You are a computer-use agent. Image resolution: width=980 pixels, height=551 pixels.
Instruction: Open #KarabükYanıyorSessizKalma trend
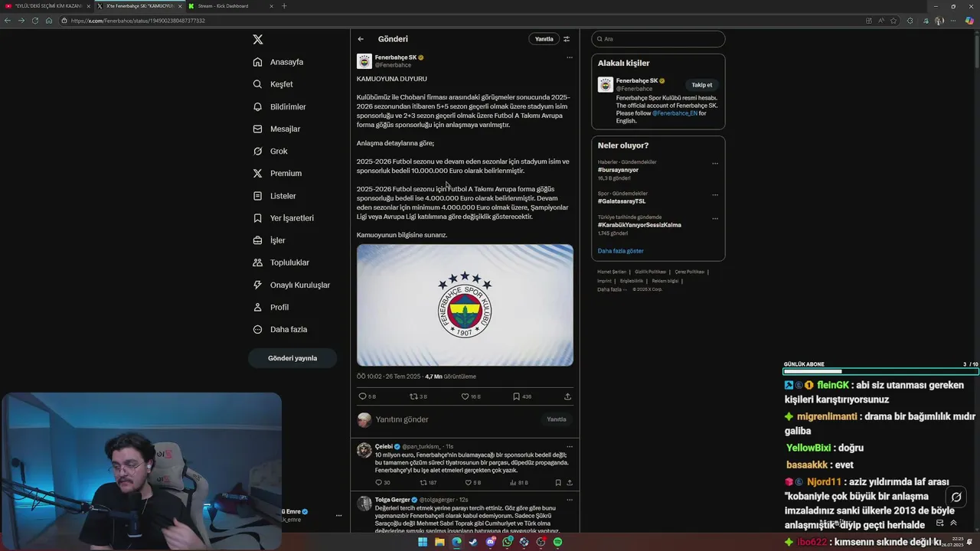coord(639,225)
